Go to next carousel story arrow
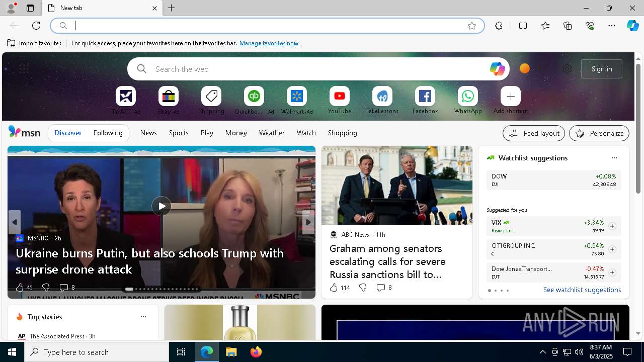The height and width of the screenshot is (362, 644). [308, 222]
